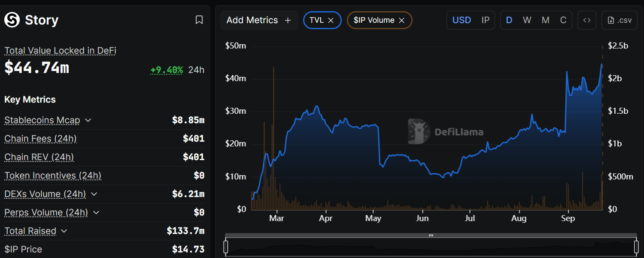Expand the Total Raised details
This screenshot has height=258, width=644.
[64, 231]
